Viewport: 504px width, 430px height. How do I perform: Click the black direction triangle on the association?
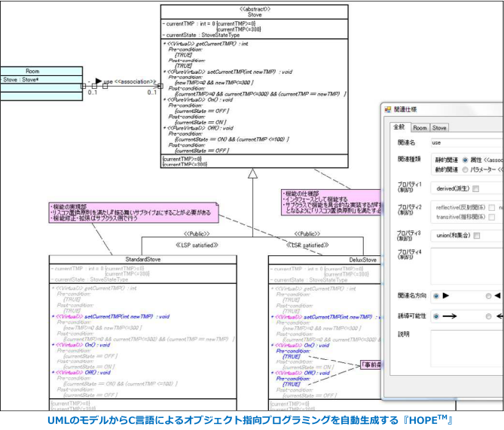pyautogui.click(x=99, y=81)
